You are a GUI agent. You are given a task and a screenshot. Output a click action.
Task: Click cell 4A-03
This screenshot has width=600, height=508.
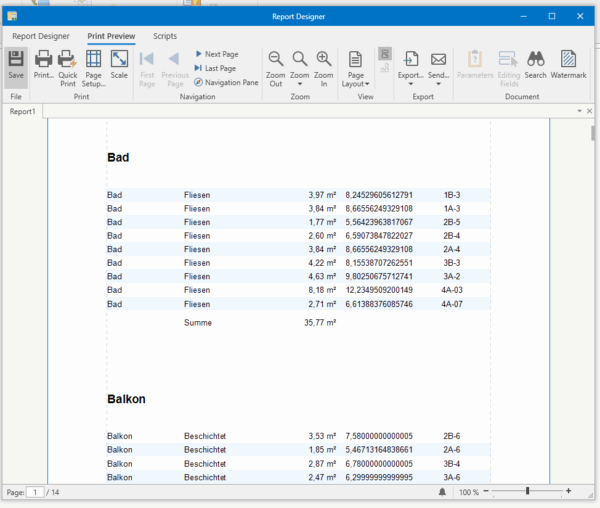[452, 290]
